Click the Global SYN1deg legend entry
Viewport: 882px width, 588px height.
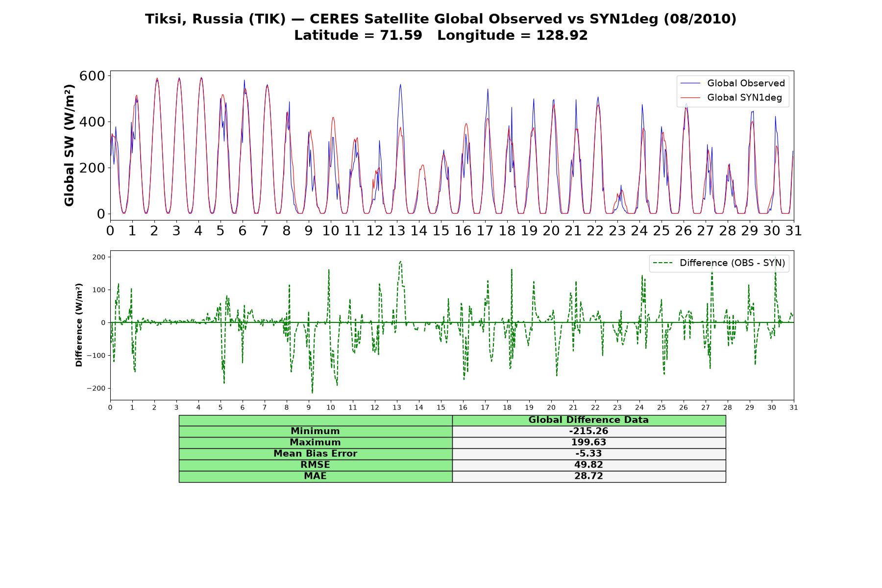point(732,98)
